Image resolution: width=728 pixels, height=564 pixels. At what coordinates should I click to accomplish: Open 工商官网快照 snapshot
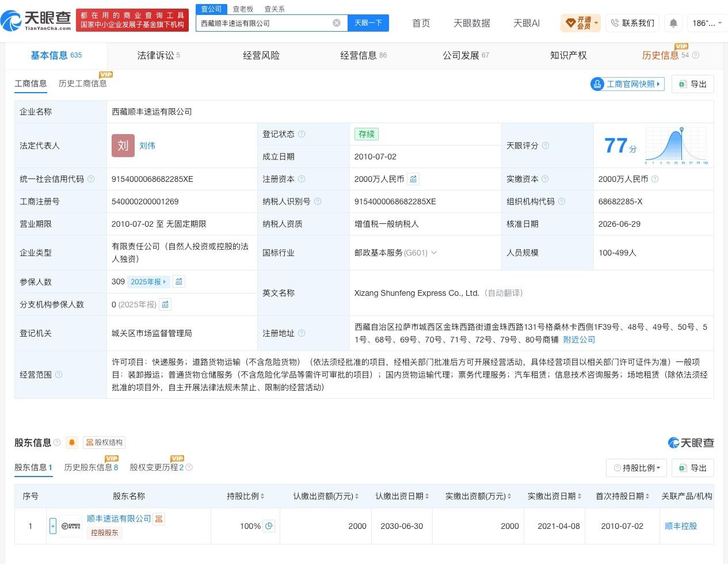coord(627,84)
